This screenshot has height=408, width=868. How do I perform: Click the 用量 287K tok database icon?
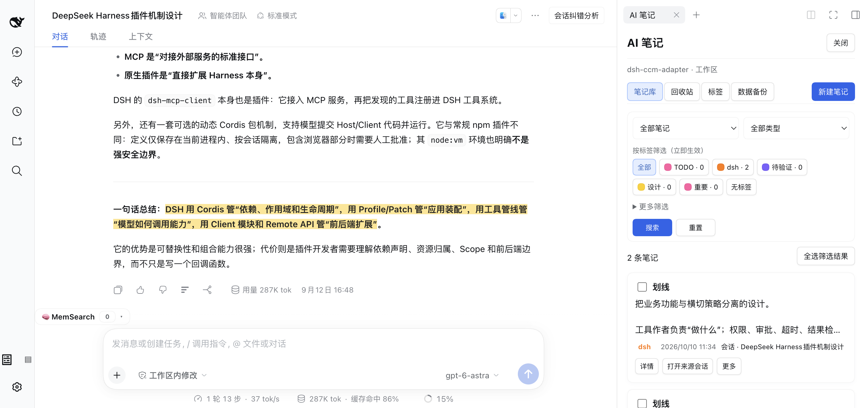tap(235, 290)
